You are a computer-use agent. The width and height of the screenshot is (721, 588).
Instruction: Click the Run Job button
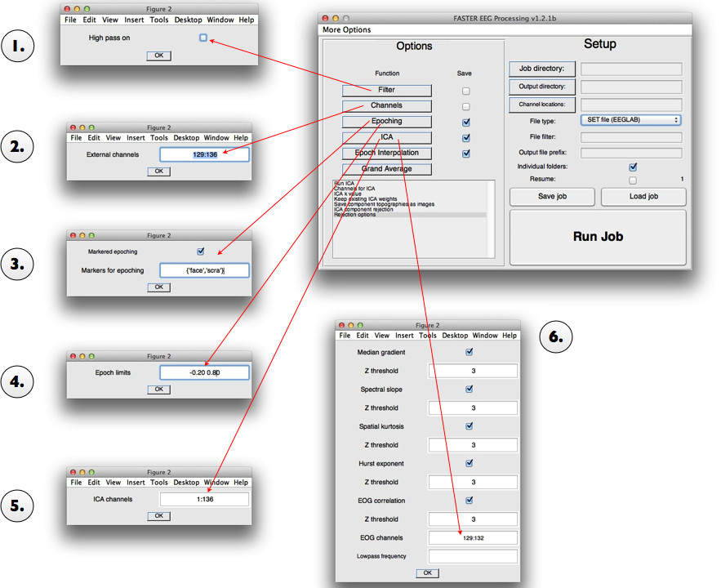pyautogui.click(x=598, y=237)
